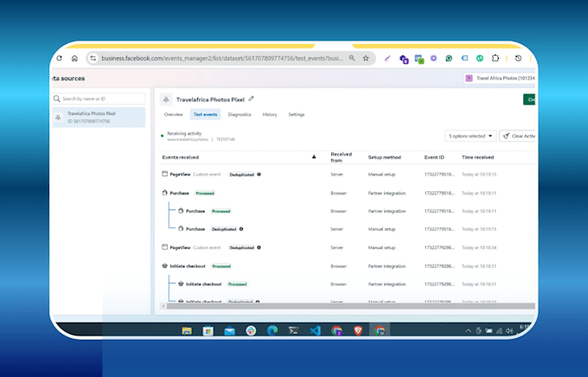Open Visual Studio Code from the taskbar
The width and height of the screenshot is (588, 377).
coord(316,330)
